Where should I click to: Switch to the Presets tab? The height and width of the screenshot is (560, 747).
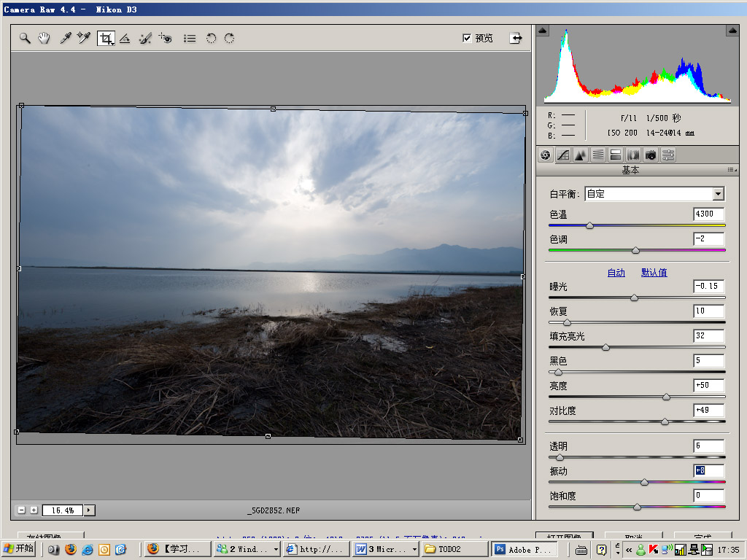click(668, 155)
